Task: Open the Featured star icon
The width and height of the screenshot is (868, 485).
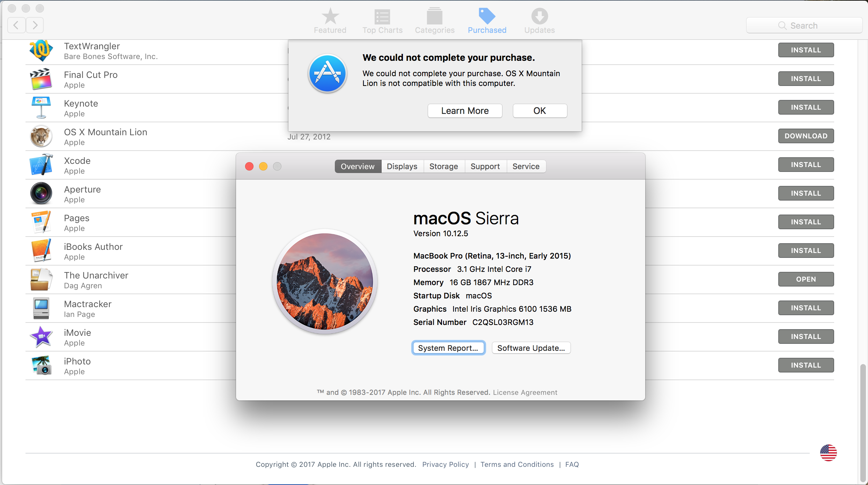Action: [x=330, y=17]
